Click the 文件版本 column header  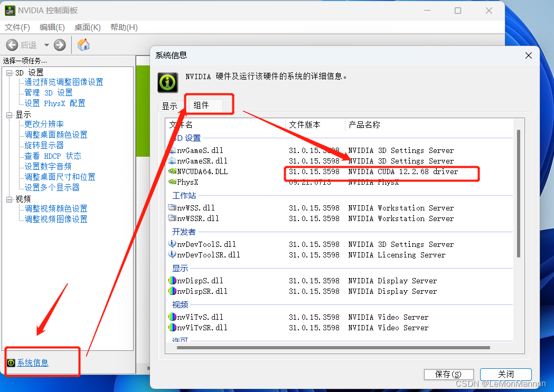point(305,125)
